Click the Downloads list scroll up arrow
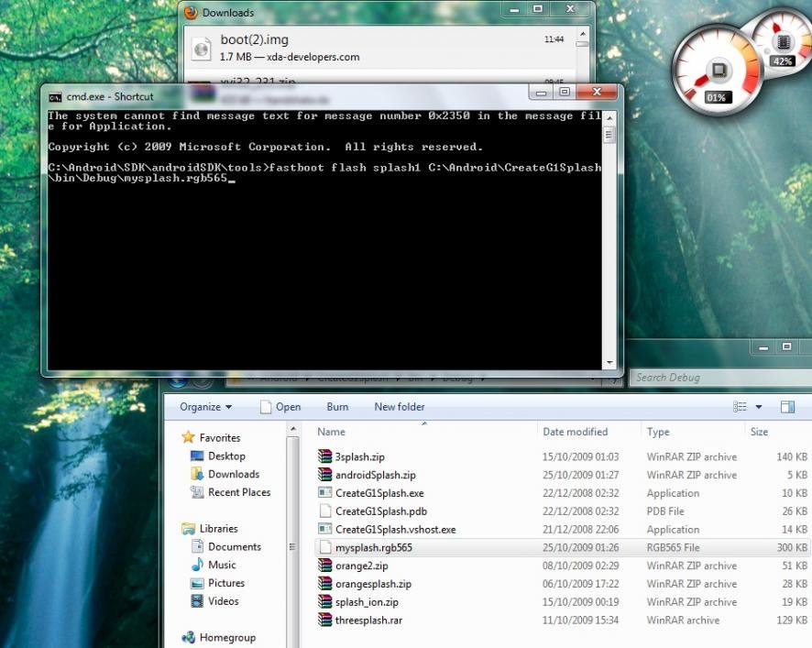Screen dimensions: 812x648 (583, 34)
